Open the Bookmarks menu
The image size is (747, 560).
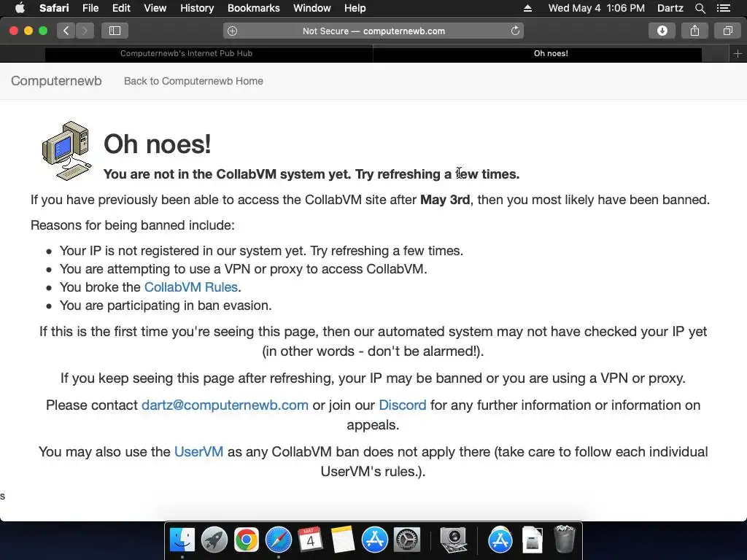click(253, 8)
